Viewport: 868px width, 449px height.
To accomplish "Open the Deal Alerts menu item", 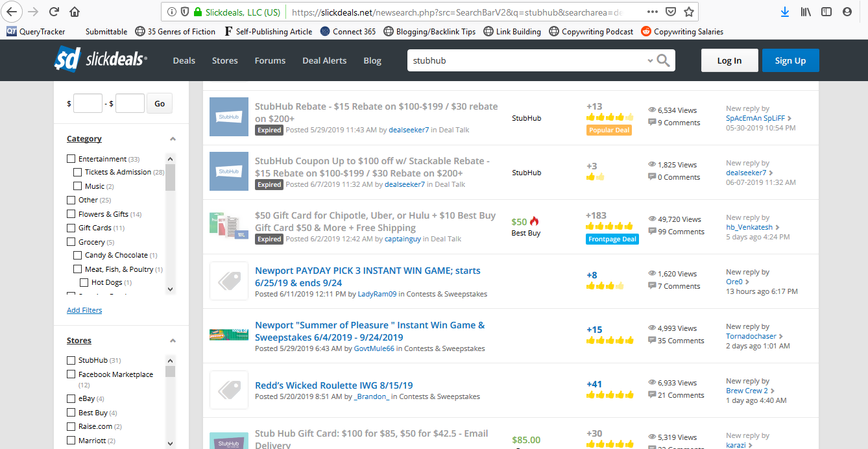I will [324, 60].
